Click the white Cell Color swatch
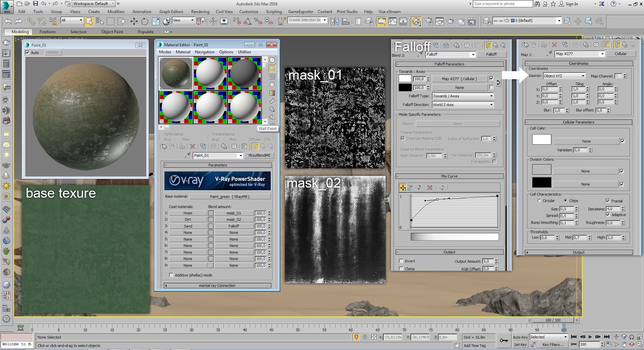Screen dimensions: 644x350 tap(541, 140)
